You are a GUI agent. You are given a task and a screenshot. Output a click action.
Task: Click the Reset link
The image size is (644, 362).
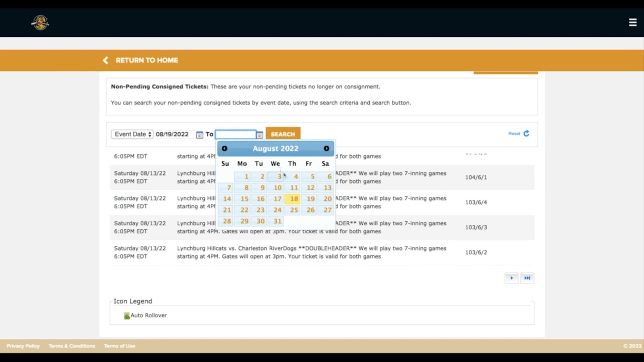tap(514, 133)
